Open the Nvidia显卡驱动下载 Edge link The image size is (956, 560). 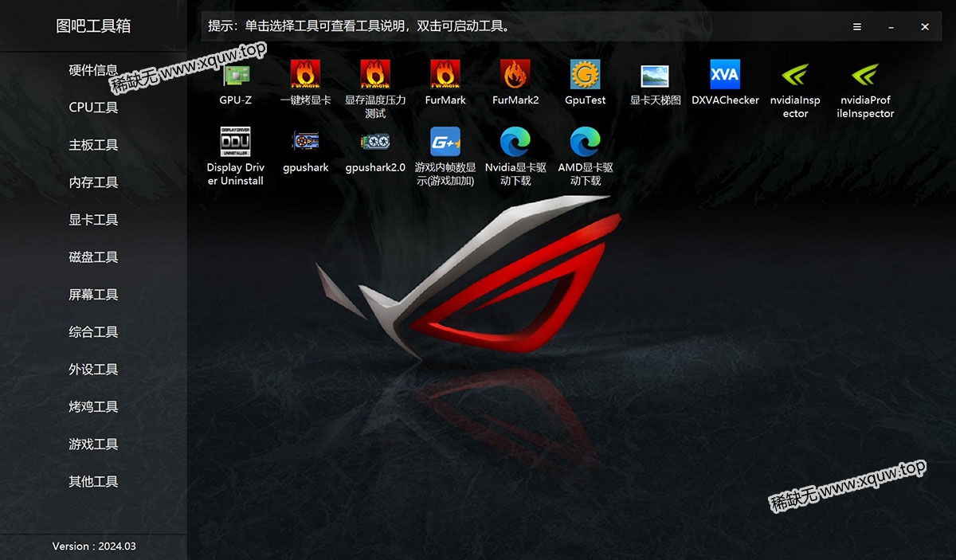(515, 142)
